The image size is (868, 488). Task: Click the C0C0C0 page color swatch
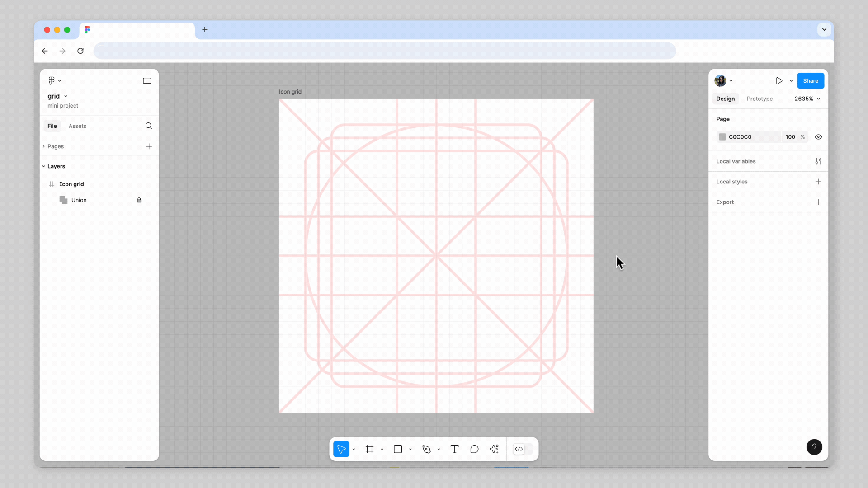click(x=722, y=137)
